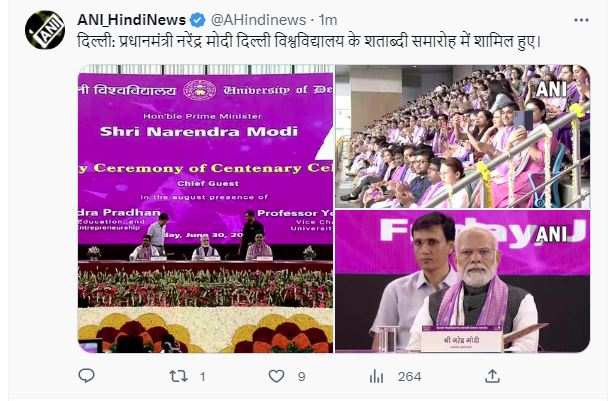614x401 pixels.
Task: Like the tweet with heart icon
Action: (276, 376)
